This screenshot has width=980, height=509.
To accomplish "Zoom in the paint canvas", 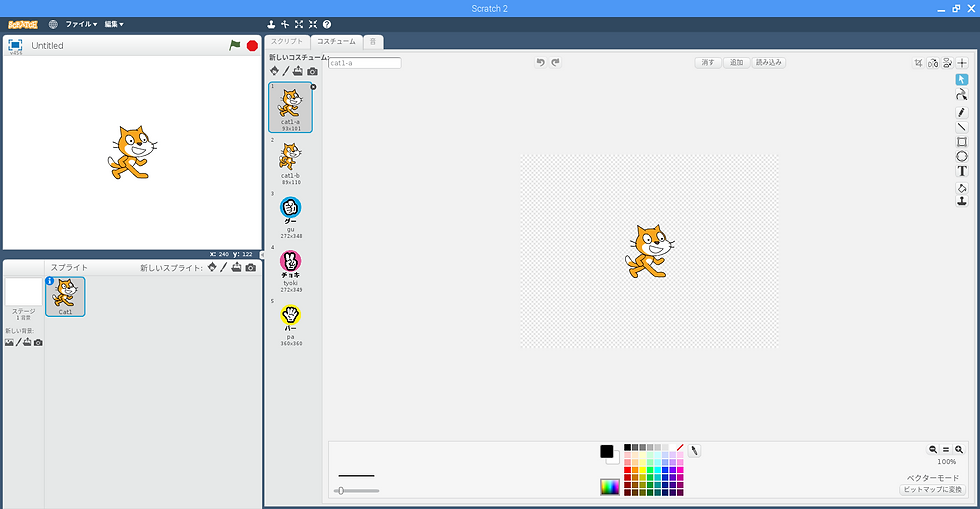I will tap(959, 450).
